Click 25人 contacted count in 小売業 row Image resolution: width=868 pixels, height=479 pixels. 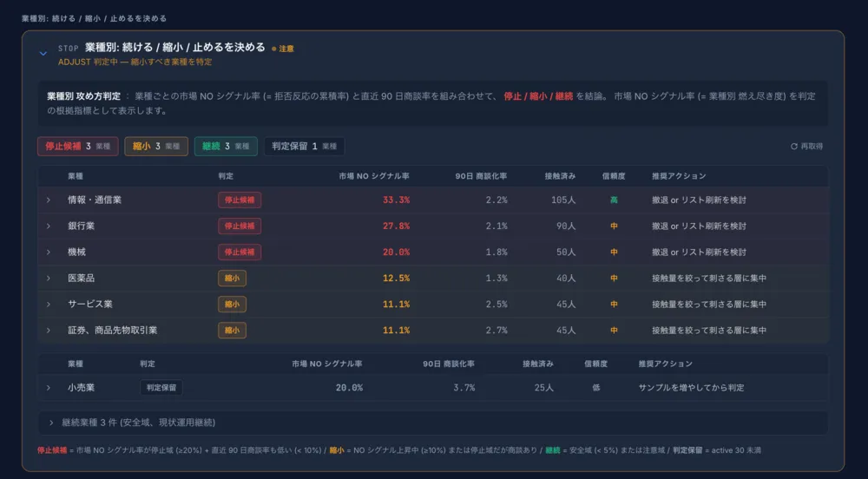[x=543, y=388]
